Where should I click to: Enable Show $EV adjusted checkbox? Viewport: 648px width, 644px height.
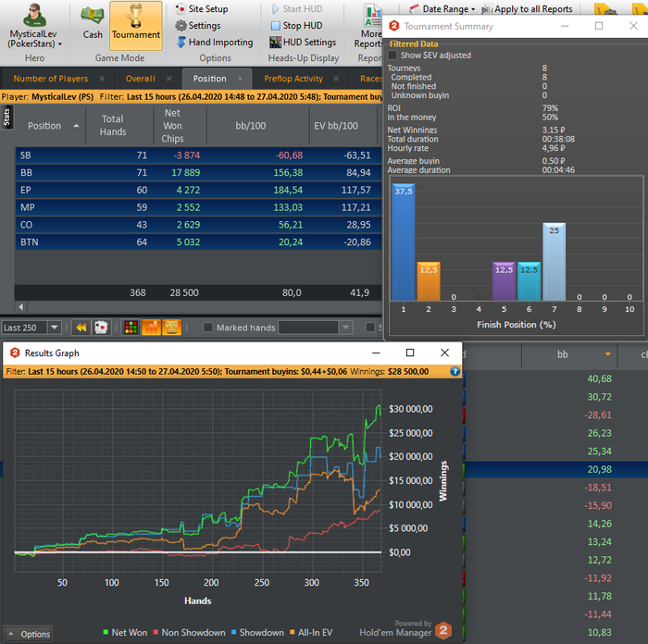tap(393, 56)
